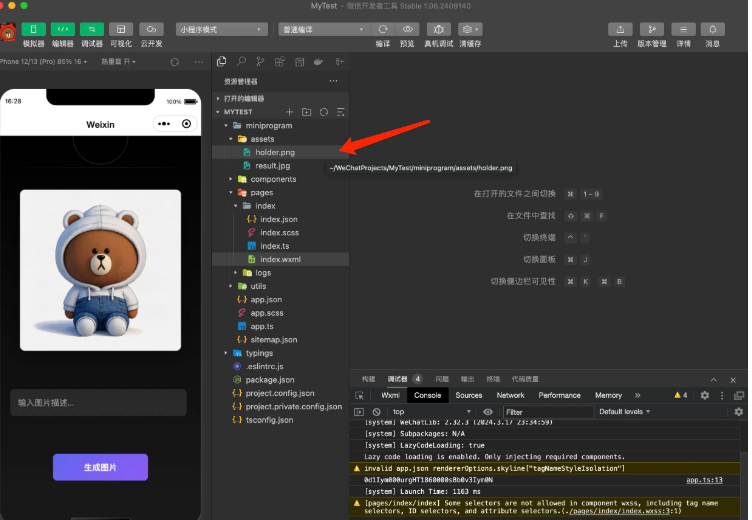Image resolution: width=752 pixels, height=520 pixels.
Task: Click the console Filter input field
Action: tap(548, 412)
